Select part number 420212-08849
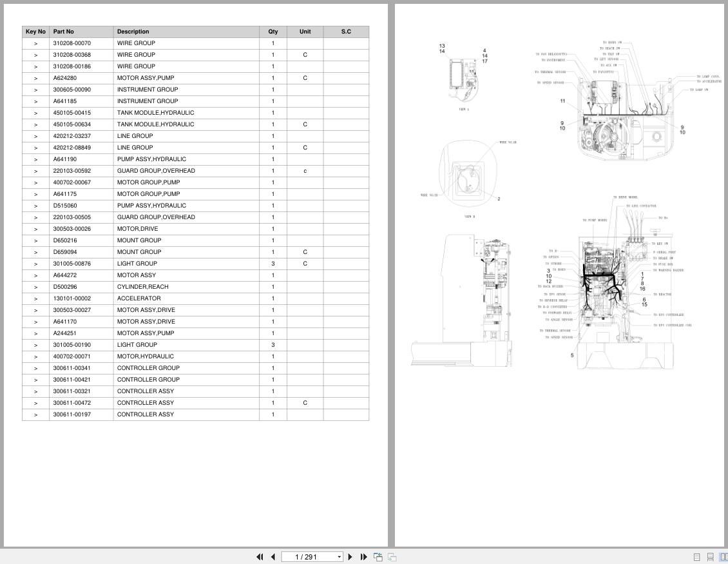728x564 pixels. (x=72, y=148)
